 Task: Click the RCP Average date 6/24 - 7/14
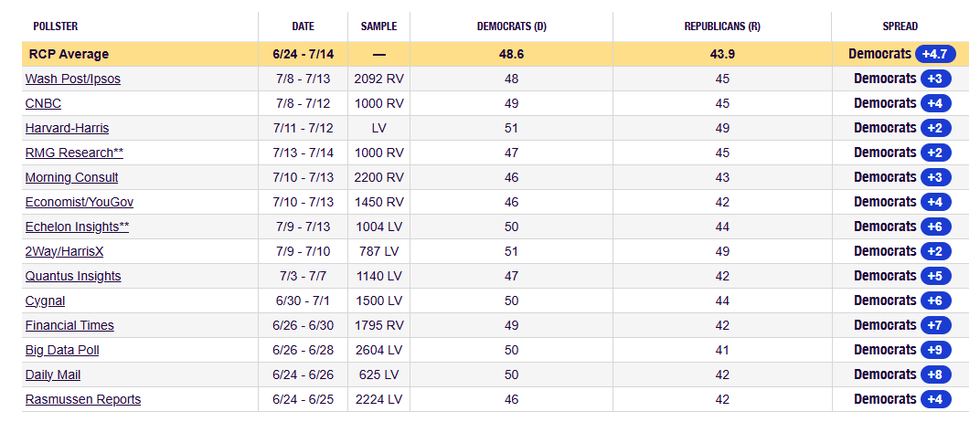[x=304, y=54]
